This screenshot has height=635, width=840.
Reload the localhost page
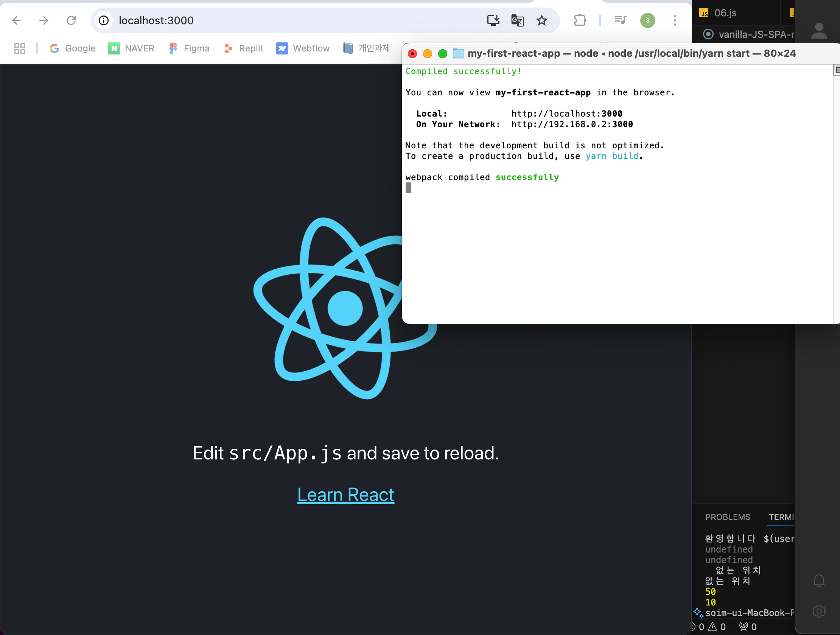[71, 20]
